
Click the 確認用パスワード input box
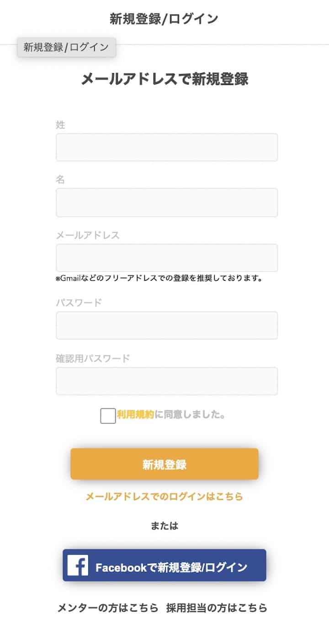point(167,381)
